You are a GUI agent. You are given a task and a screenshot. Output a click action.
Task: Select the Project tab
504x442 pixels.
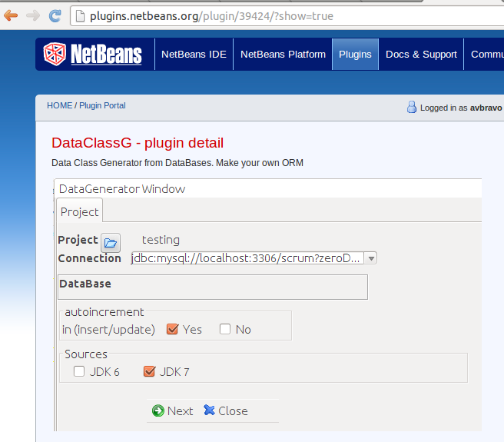79,211
